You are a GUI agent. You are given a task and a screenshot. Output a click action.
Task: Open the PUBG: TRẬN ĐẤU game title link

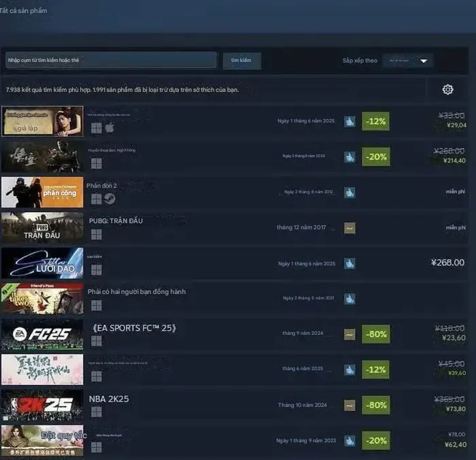coord(116,220)
